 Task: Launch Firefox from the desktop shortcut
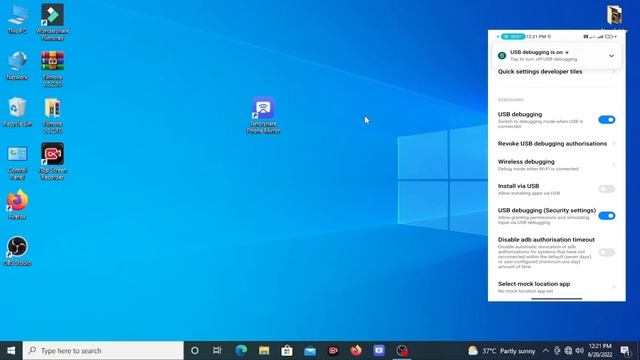(x=17, y=204)
